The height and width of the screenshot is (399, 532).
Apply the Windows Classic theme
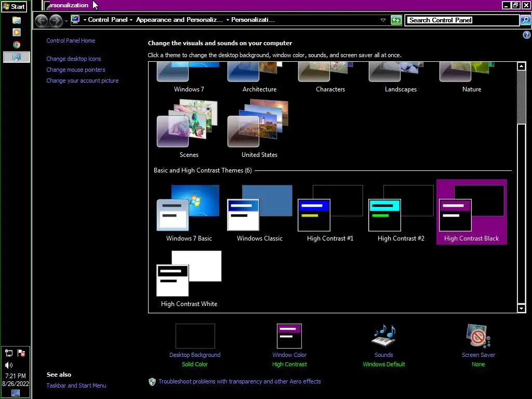[259, 212]
